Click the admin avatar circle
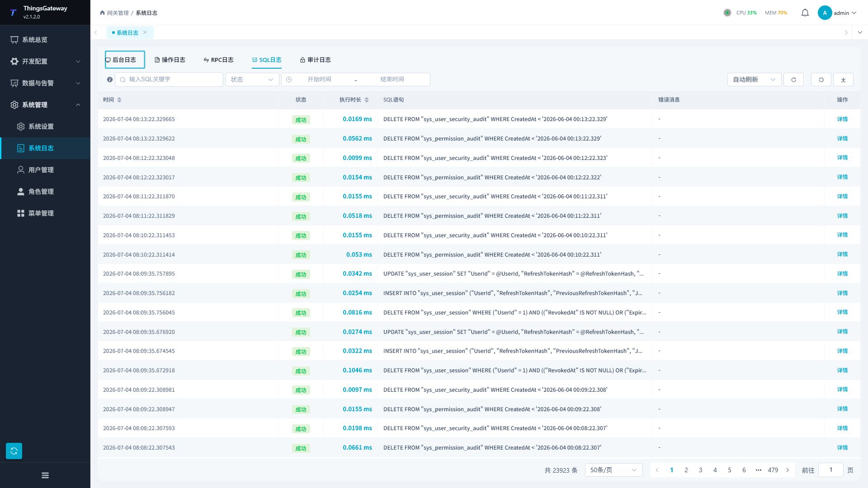Screen dimensions: 868x488 pyautogui.click(x=825, y=13)
